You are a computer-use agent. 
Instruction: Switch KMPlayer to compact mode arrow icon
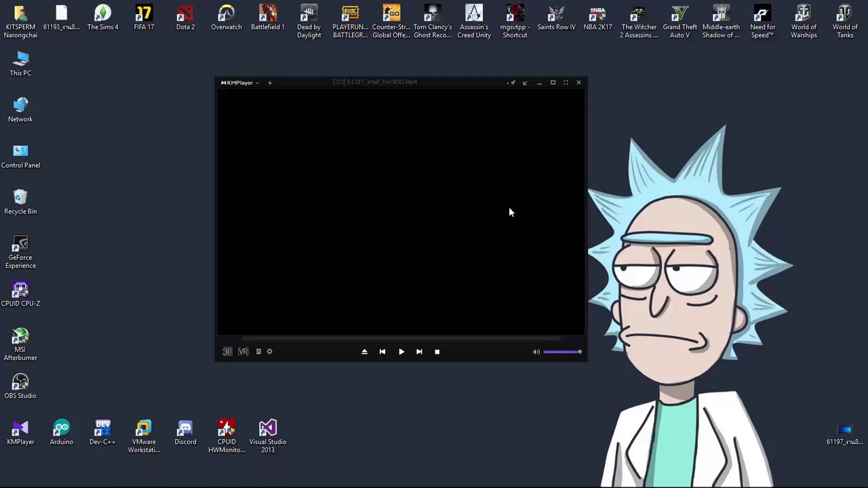coord(525,83)
